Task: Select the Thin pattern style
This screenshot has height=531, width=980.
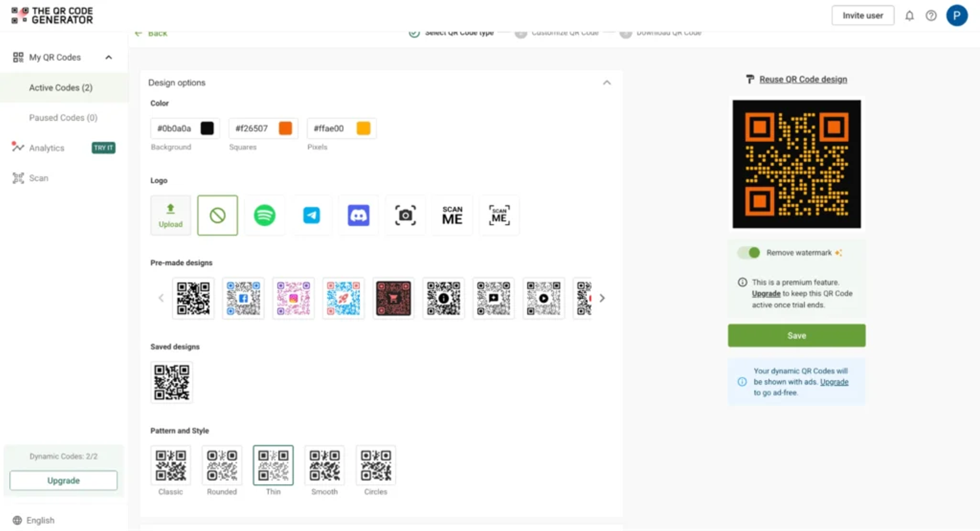Action: pyautogui.click(x=273, y=465)
